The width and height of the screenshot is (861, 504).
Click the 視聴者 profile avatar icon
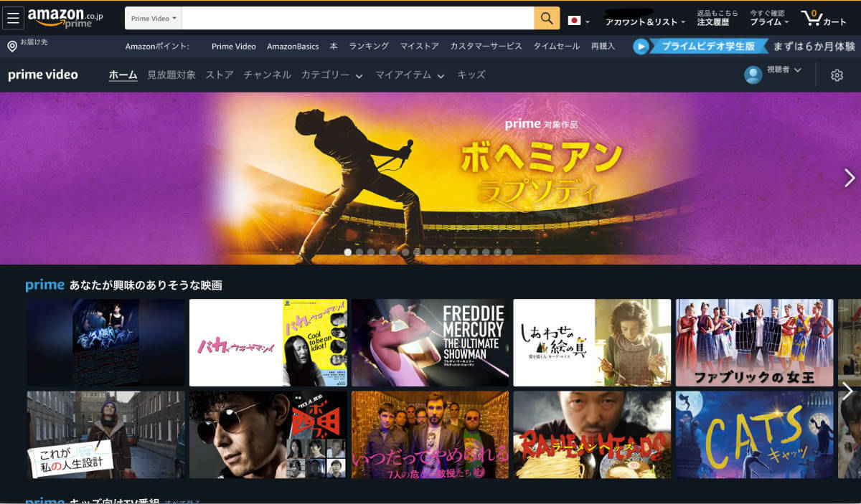(752, 75)
